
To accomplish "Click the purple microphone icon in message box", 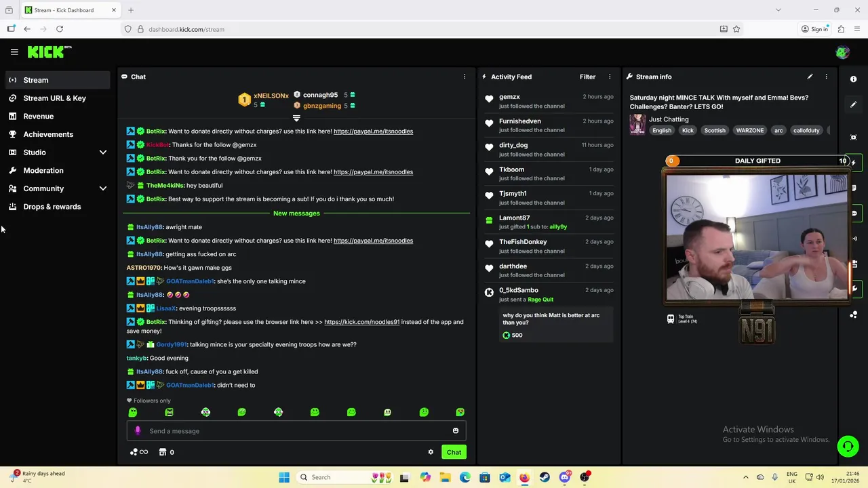I will [x=138, y=431].
